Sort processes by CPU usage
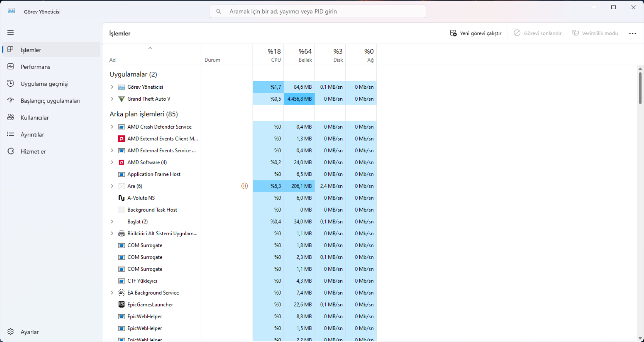 (268, 55)
